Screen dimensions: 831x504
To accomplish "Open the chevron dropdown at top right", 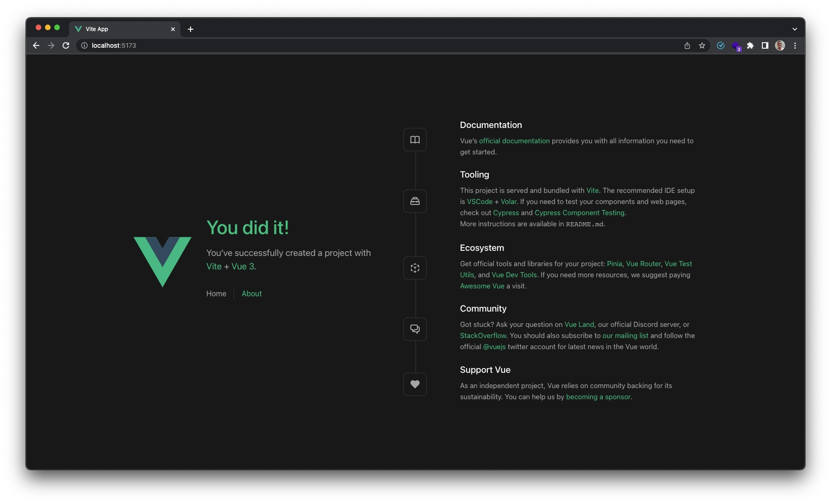I will click(794, 29).
